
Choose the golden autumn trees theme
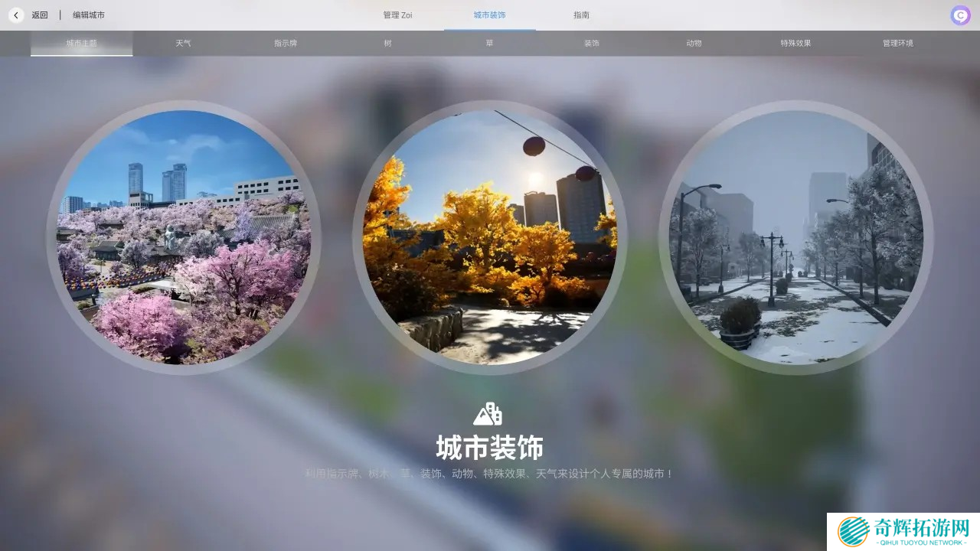(490, 237)
